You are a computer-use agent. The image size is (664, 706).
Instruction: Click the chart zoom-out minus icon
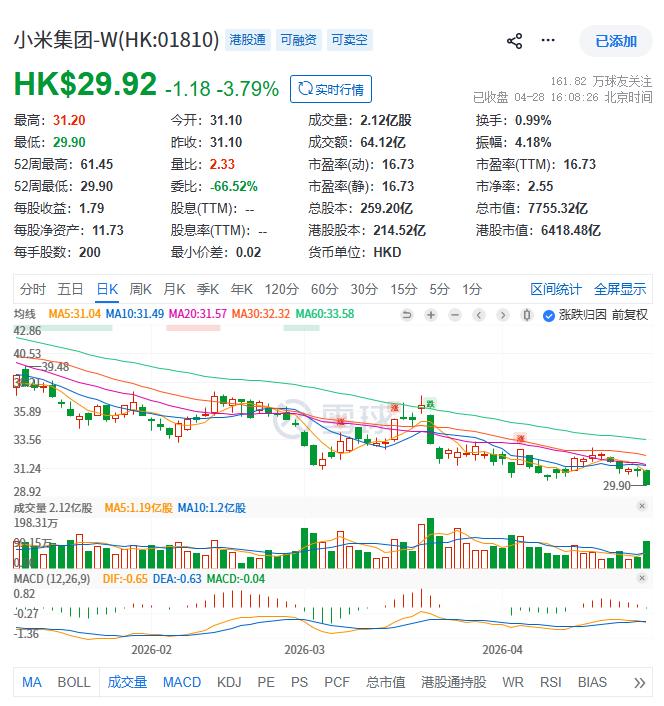click(x=455, y=315)
